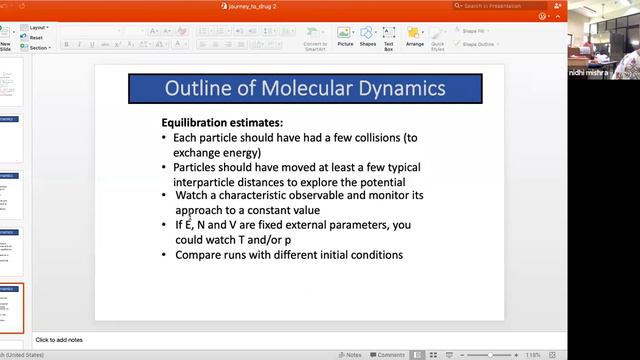The width and height of the screenshot is (640, 360).
Task: Click the 118% zoom level
Action: coord(533,355)
